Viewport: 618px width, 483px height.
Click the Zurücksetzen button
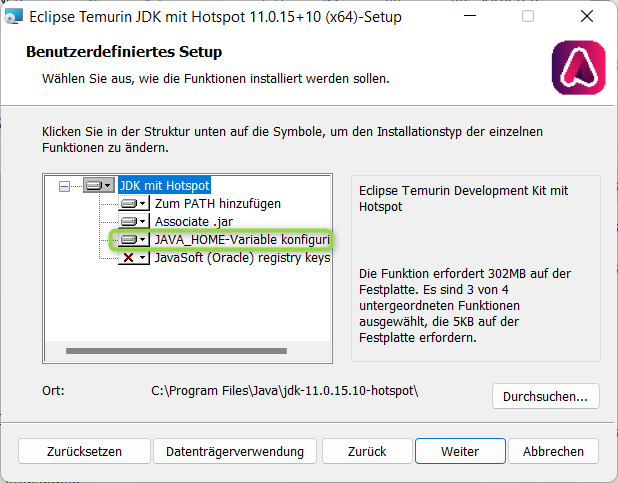click(x=84, y=451)
